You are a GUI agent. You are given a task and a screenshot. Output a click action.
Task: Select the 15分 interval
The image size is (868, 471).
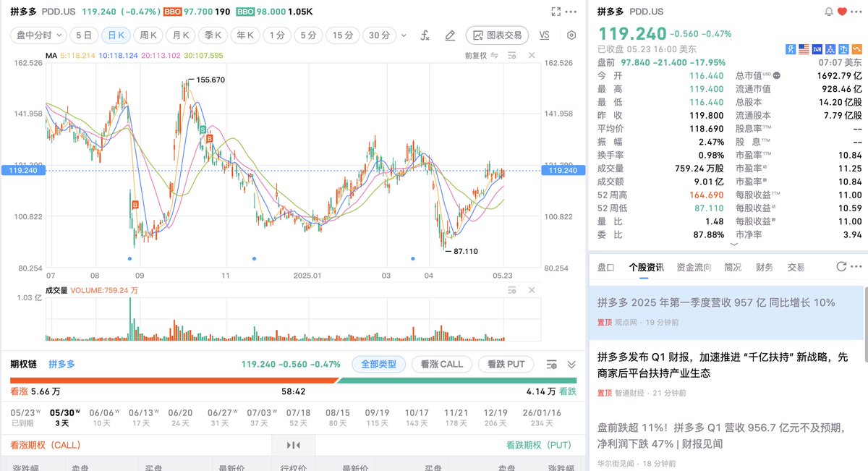[x=343, y=35]
